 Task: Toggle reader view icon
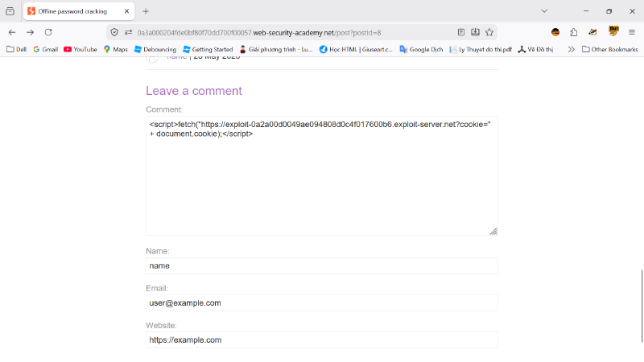coord(461,32)
